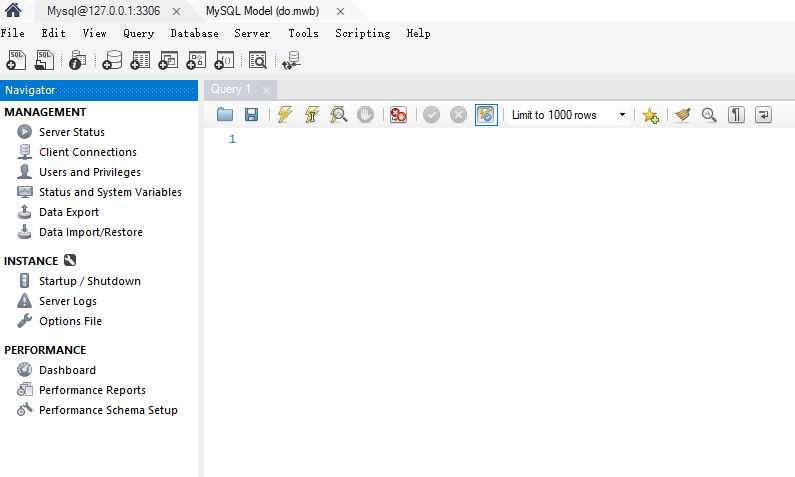
Task: Reconnect to DBMS icon
Action: 292,60
